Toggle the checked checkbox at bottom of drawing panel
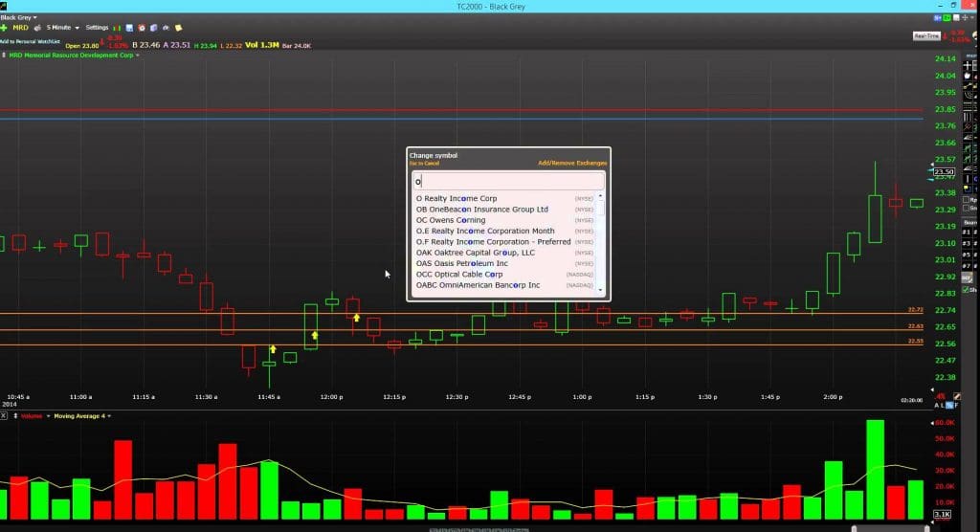Screen dimensions: 980x532 pos(967,290)
